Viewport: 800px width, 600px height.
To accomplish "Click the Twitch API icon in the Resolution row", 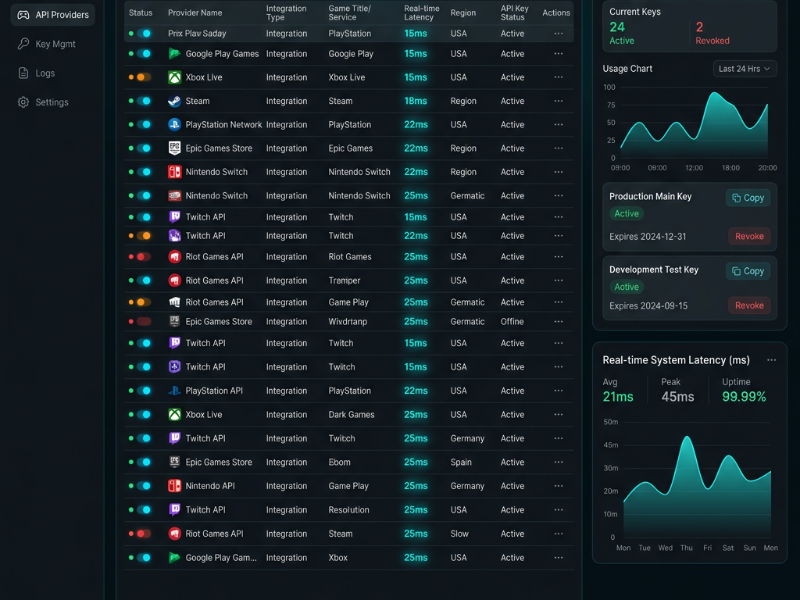I will 174,510.
